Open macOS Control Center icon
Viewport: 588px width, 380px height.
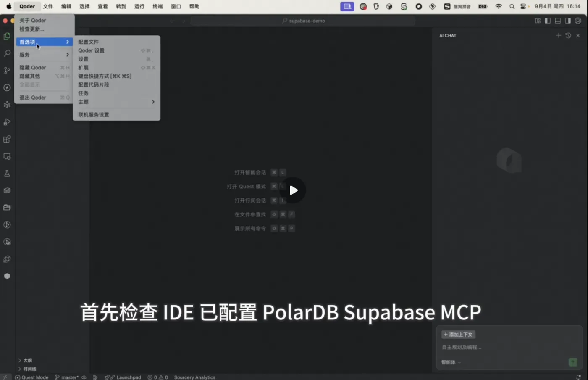(523, 6)
